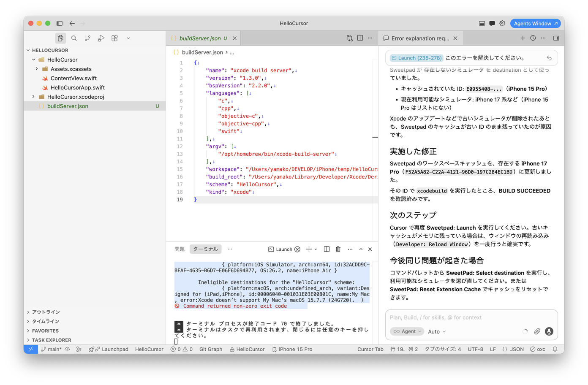
Task: Select iPhone 15 Pro destination in status bar
Action: 292,349
